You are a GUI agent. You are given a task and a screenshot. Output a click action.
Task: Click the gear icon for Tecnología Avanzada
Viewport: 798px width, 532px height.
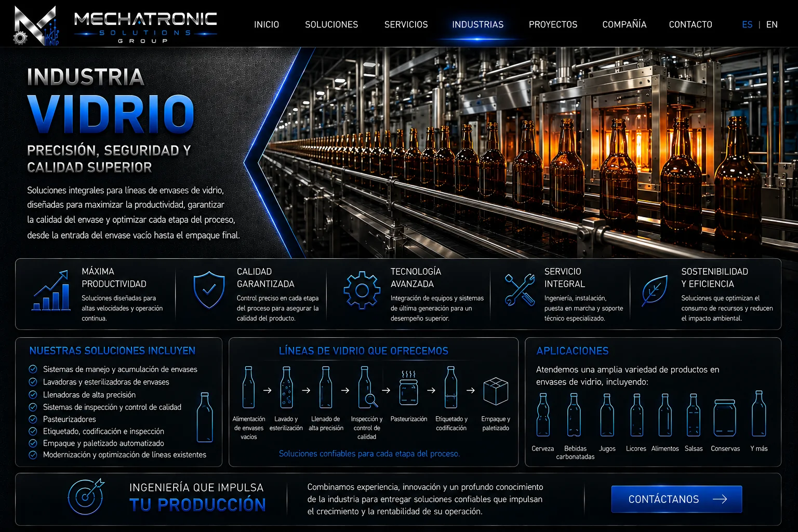pyautogui.click(x=362, y=290)
